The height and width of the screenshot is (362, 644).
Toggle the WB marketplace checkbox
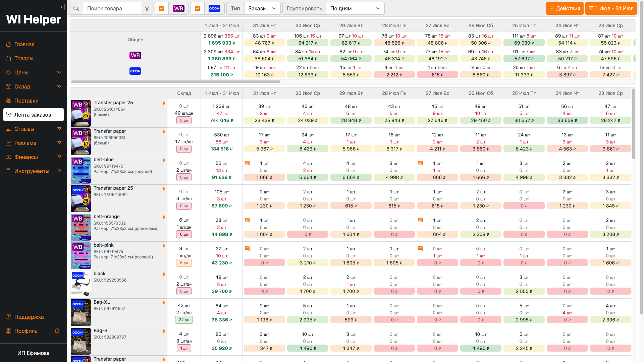(162, 8)
